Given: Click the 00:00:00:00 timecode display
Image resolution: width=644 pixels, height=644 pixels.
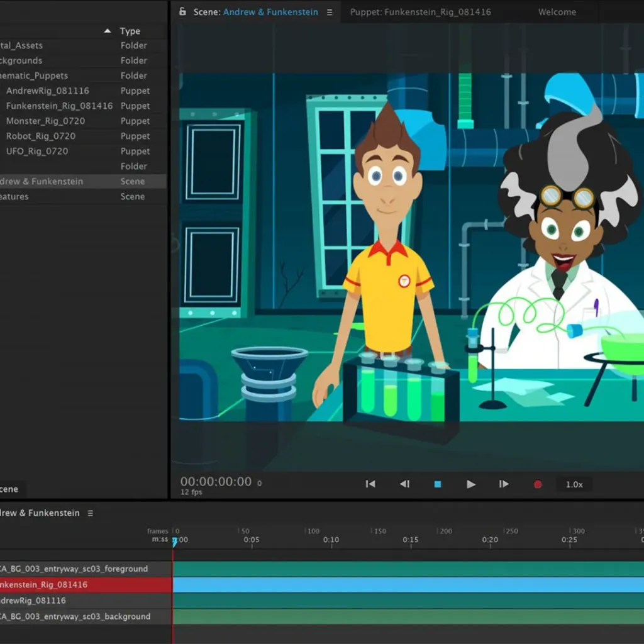Looking at the screenshot, I should (x=216, y=481).
